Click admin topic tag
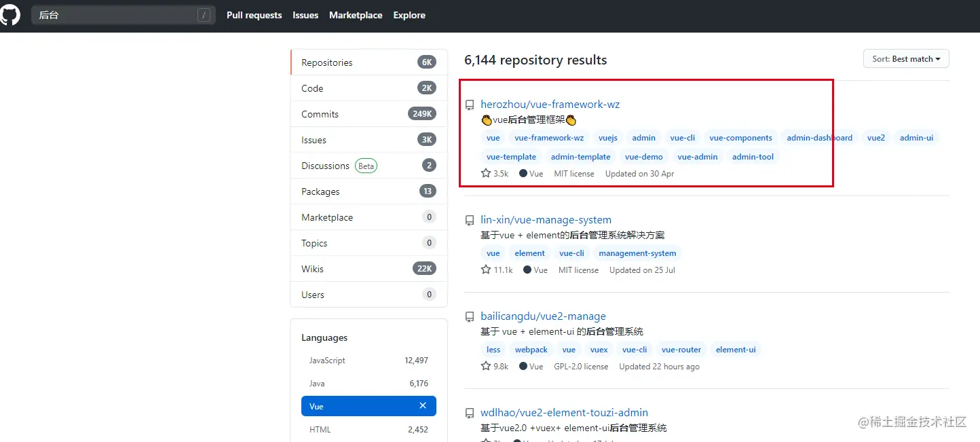 tap(644, 138)
